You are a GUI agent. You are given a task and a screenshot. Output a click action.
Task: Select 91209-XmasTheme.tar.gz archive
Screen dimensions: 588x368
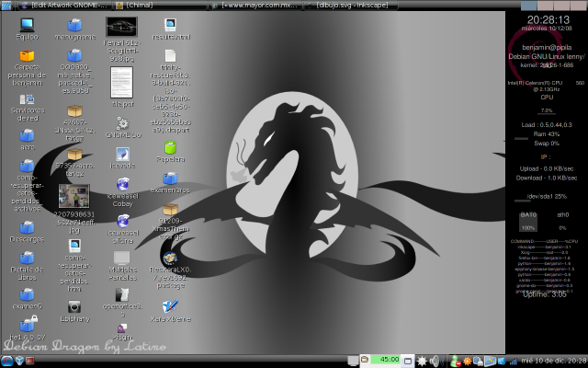170,209
